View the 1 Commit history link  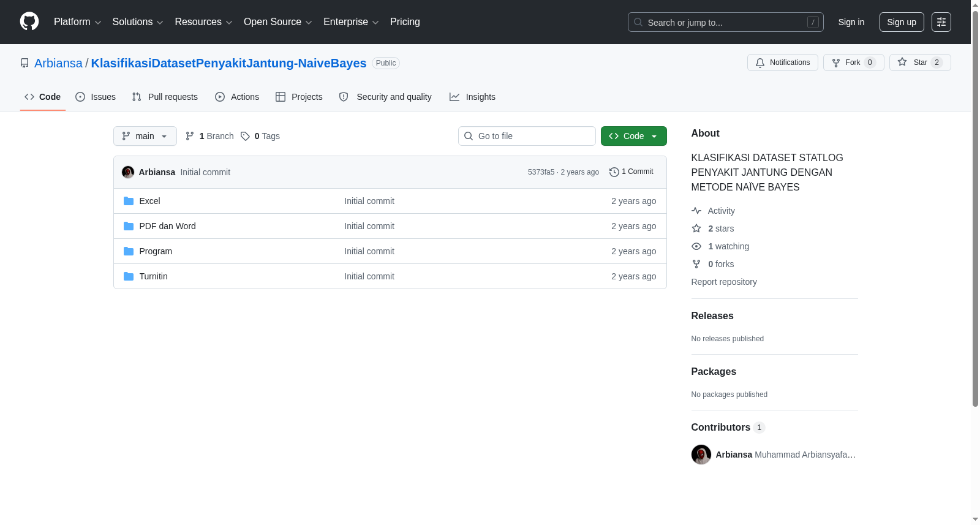631,172
